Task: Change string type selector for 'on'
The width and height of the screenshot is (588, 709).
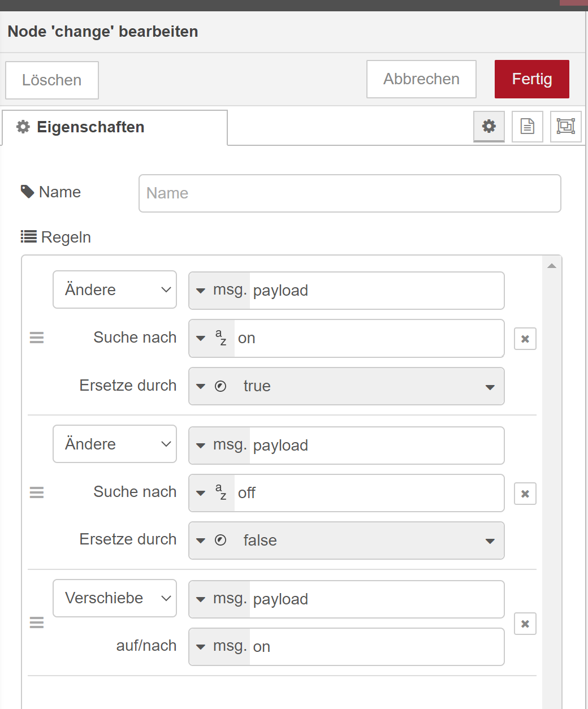Action: (211, 339)
